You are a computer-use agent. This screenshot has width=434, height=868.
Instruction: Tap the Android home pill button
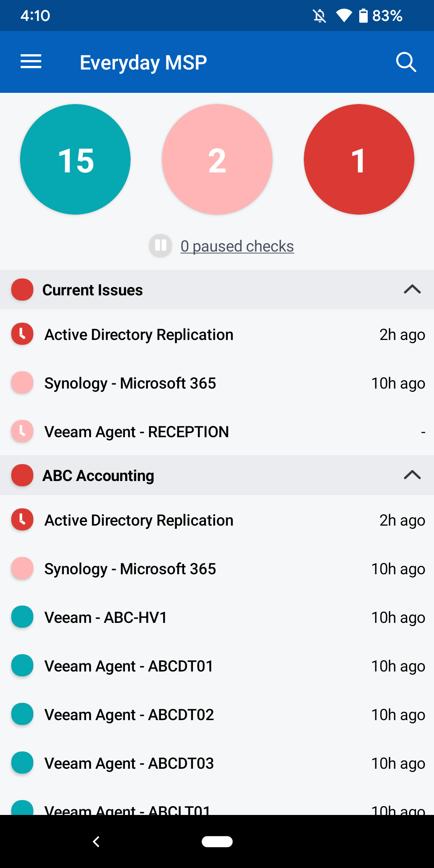coord(217,841)
